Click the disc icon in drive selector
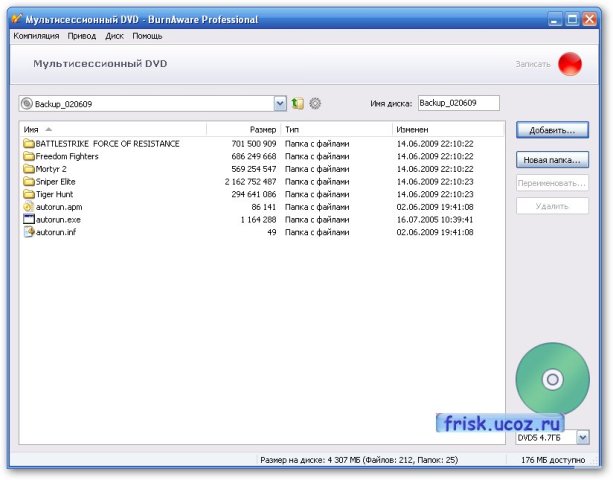 [x=26, y=104]
